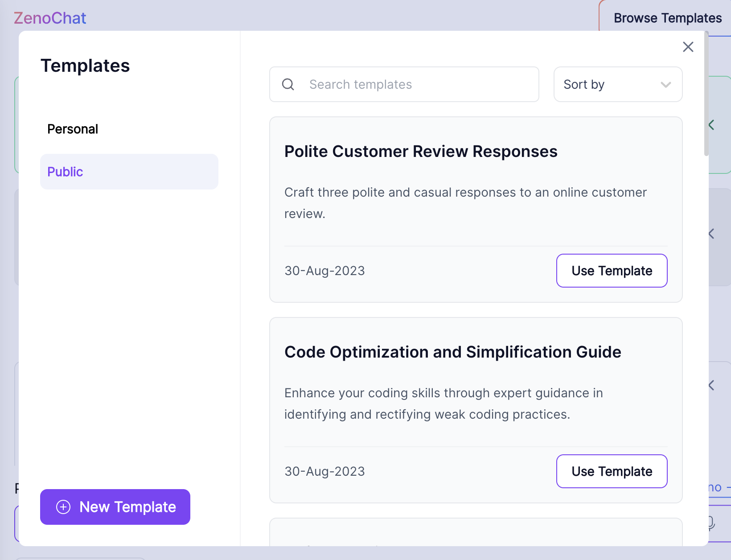Image resolution: width=731 pixels, height=560 pixels.
Task: Click description 'Craft three polite and casual responses'
Action: pyautogui.click(x=465, y=203)
